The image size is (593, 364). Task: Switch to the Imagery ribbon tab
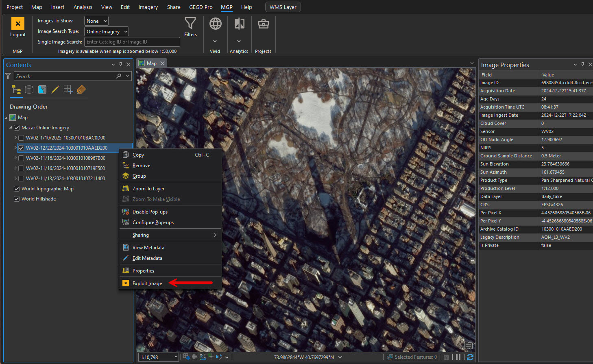coord(148,7)
